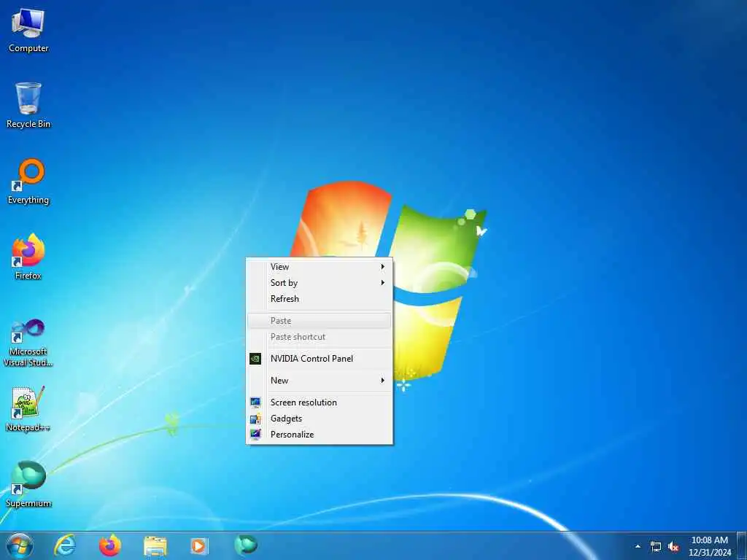The height and width of the screenshot is (560, 747).
Task: Open the Windows Start orb
Action: (x=20, y=546)
